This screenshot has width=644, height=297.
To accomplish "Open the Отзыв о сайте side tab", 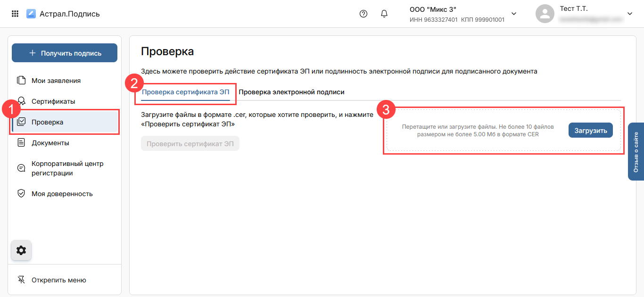I will [636, 151].
